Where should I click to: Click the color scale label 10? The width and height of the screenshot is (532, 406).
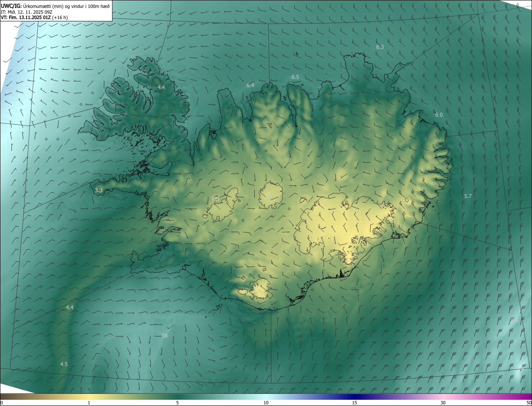click(x=266, y=403)
